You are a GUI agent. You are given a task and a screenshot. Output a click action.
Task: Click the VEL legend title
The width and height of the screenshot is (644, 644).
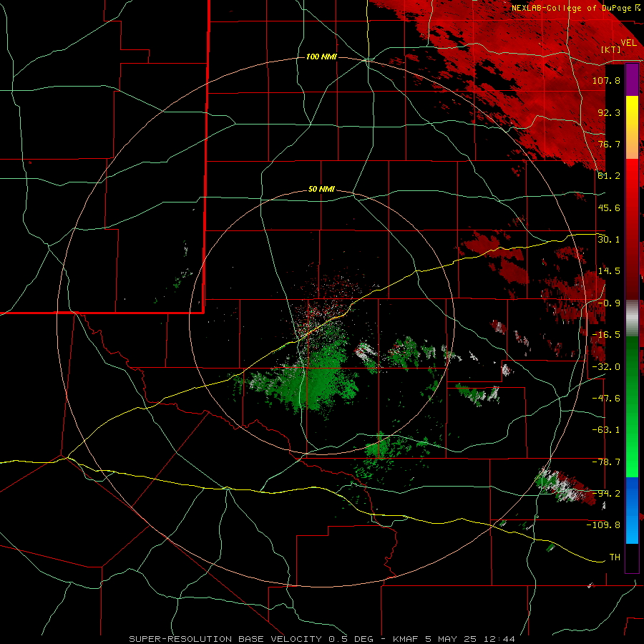click(x=629, y=43)
